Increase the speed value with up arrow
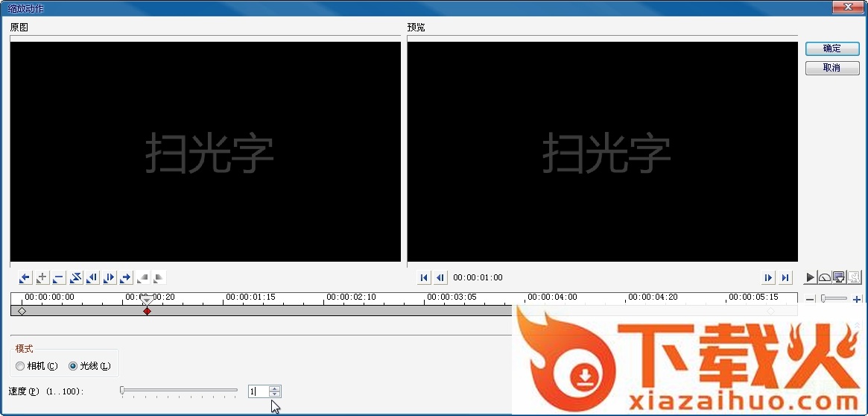 pos(274,388)
